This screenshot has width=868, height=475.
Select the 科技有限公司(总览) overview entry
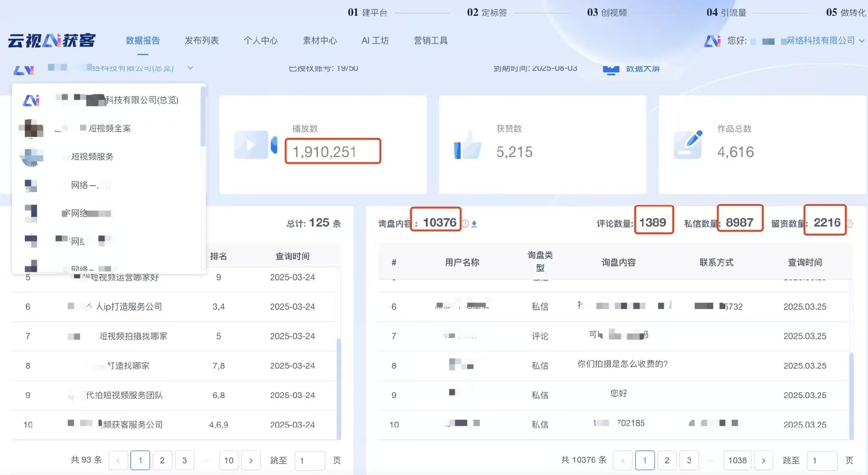(142, 100)
